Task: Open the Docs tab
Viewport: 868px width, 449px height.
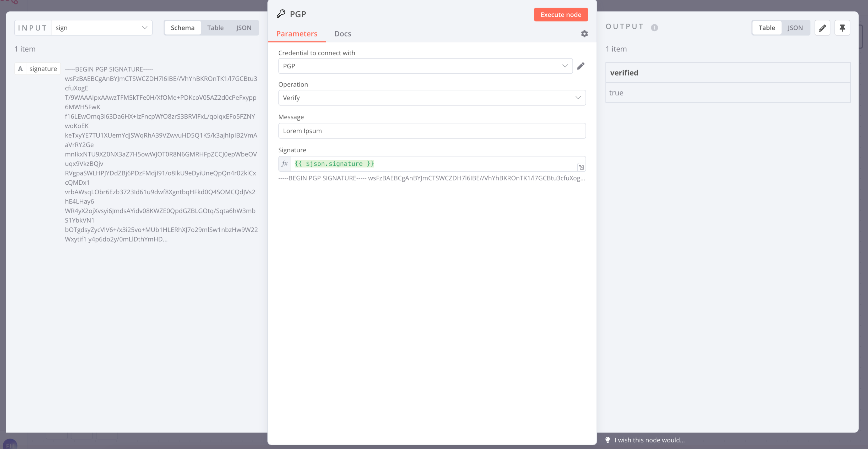Action: 342,34
